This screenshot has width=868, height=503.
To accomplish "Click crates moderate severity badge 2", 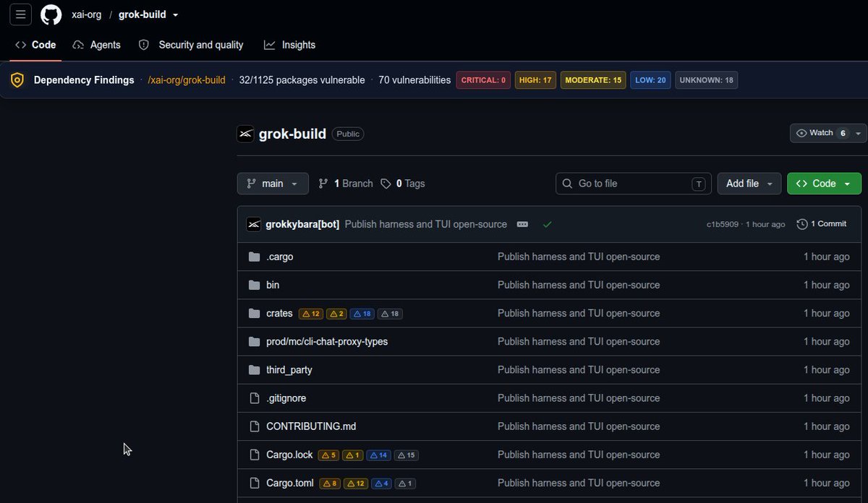I will [x=336, y=314].
